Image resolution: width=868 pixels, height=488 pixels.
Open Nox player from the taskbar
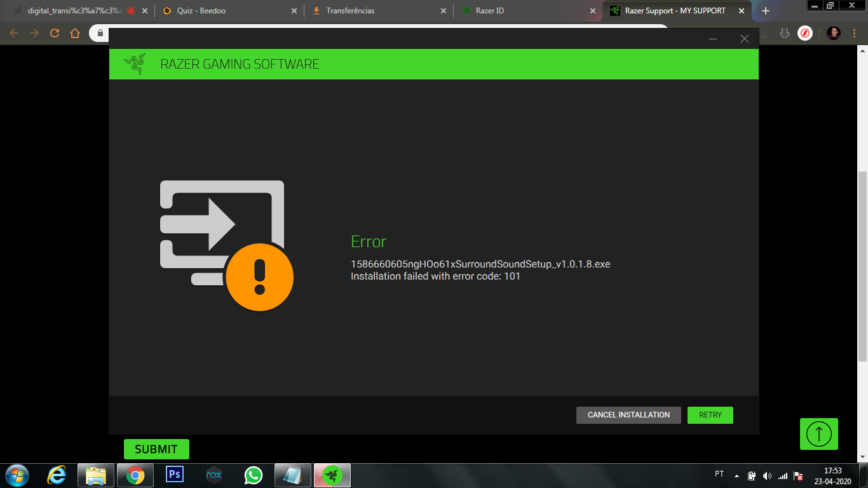click(x=214, y=475)
